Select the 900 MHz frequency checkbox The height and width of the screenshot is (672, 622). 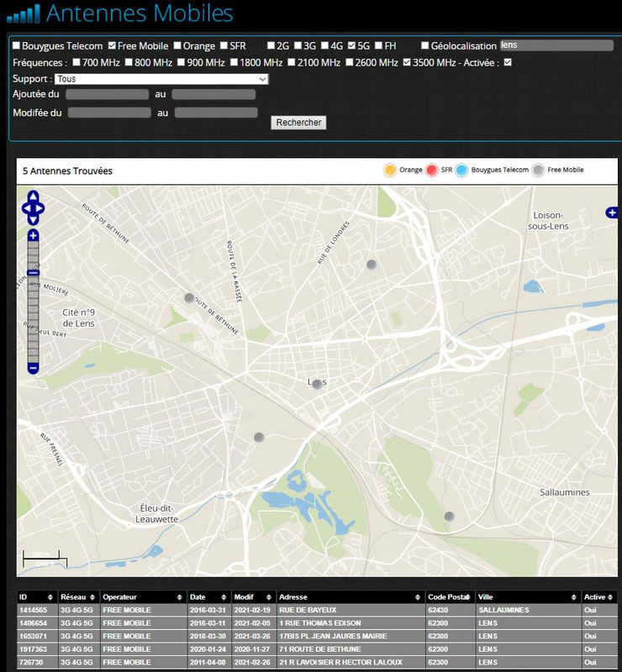pyautogui.click(x=181, y=62)
